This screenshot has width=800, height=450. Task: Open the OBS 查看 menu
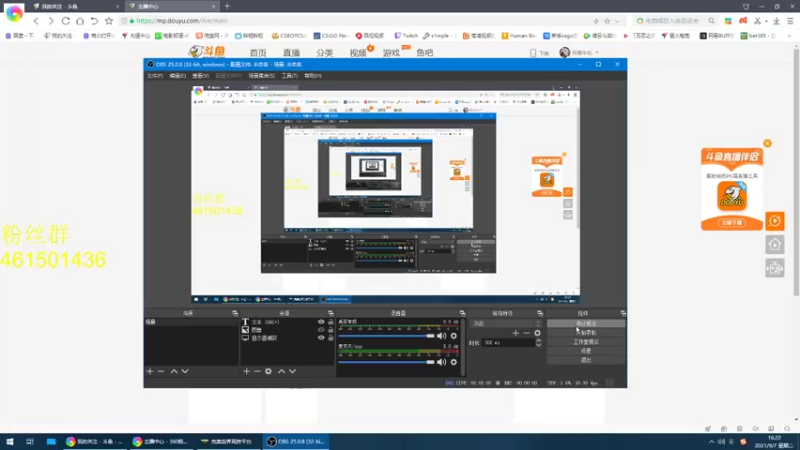coord(201,76)
